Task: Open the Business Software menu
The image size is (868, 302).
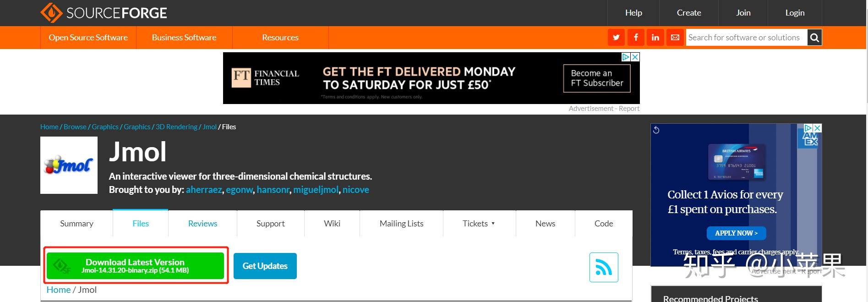Action: pos(184,38)
